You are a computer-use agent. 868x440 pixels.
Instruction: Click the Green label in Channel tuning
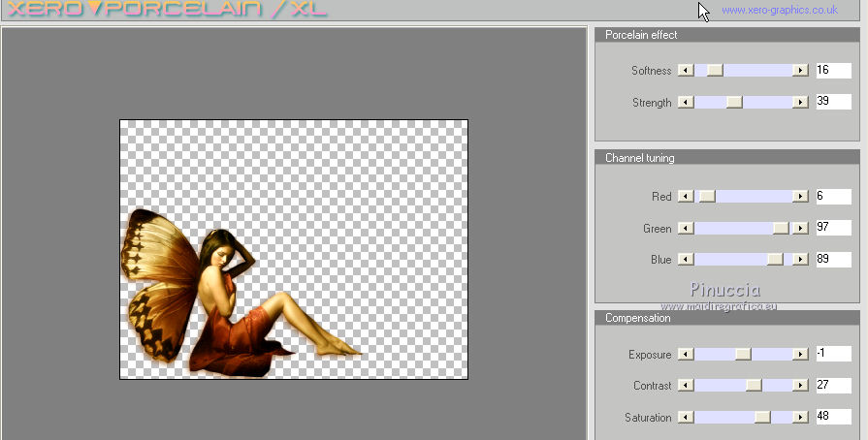(x=658, y=229)
